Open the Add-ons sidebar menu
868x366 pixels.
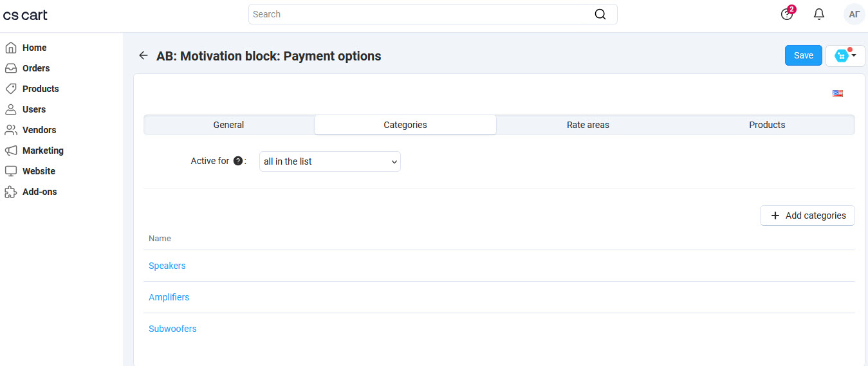(x=39, y=192)
